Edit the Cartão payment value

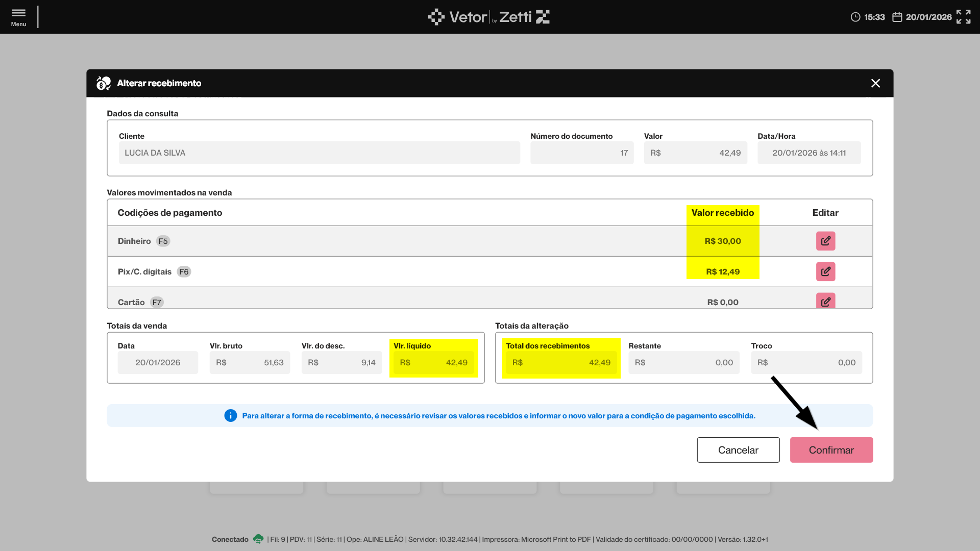tap(825, 301)
